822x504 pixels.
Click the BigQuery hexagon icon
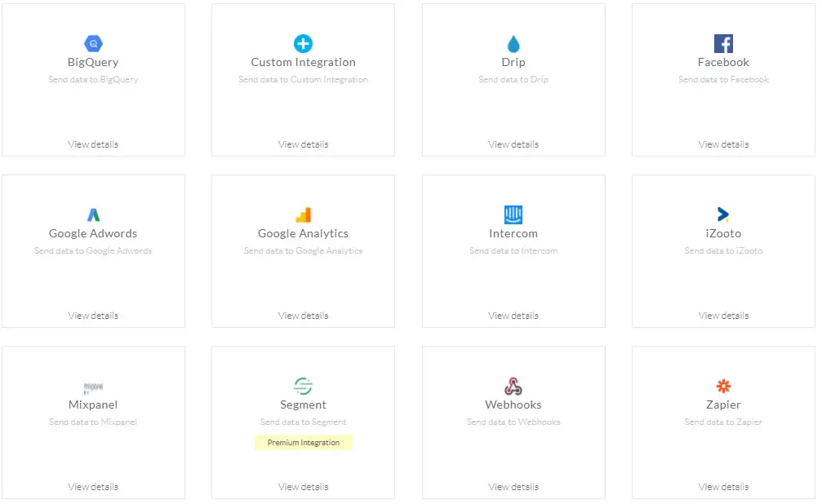coord(93,43)
